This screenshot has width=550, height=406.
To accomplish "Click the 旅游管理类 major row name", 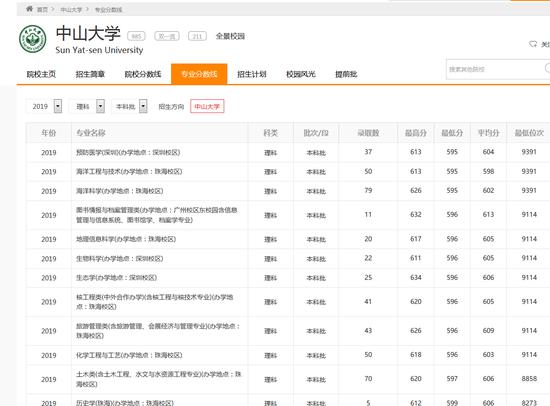I will tap(158, 331).
